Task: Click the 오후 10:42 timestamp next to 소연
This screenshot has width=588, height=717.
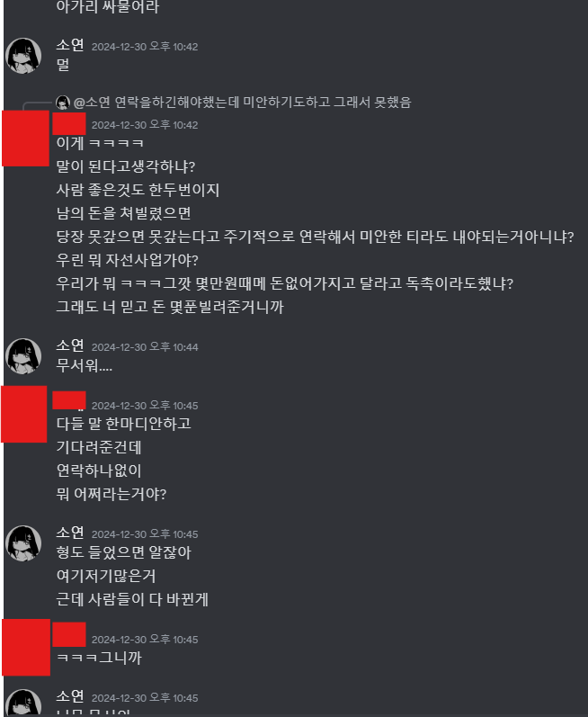Action: [145, 47]
